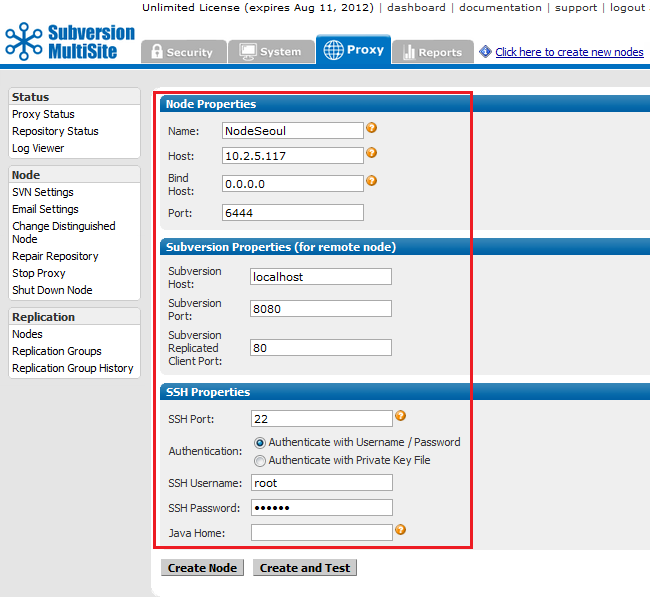This screenshot has height=597, width=650.
Task: Click the monitor icon on System tab
Action: tap(248, 51)
